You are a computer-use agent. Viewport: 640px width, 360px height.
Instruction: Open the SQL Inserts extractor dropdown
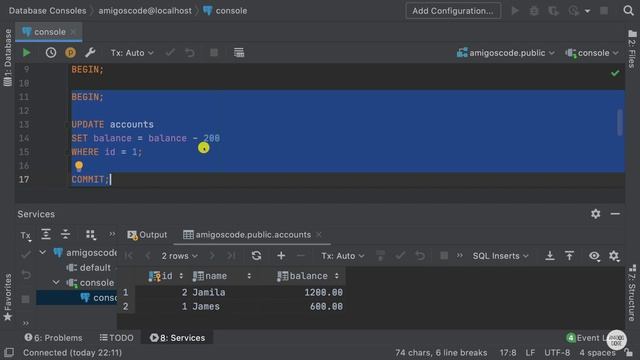[x=500, y=256]
